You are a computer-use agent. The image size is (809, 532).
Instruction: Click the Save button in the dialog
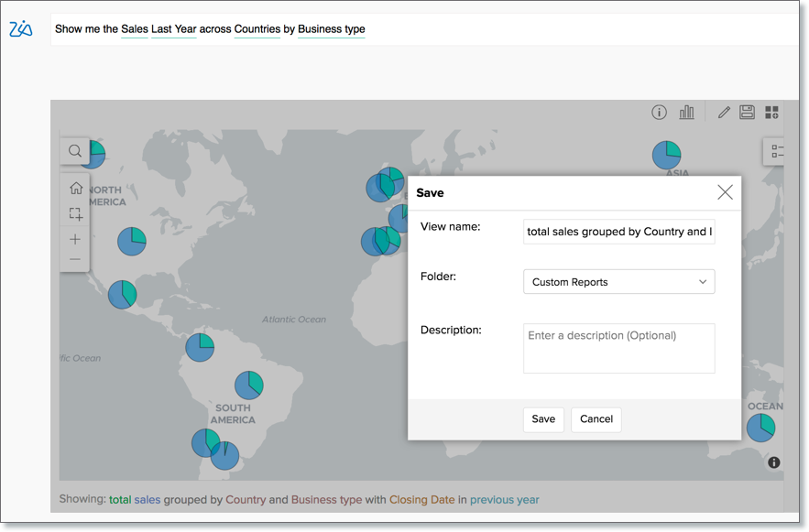click(542, 419)
